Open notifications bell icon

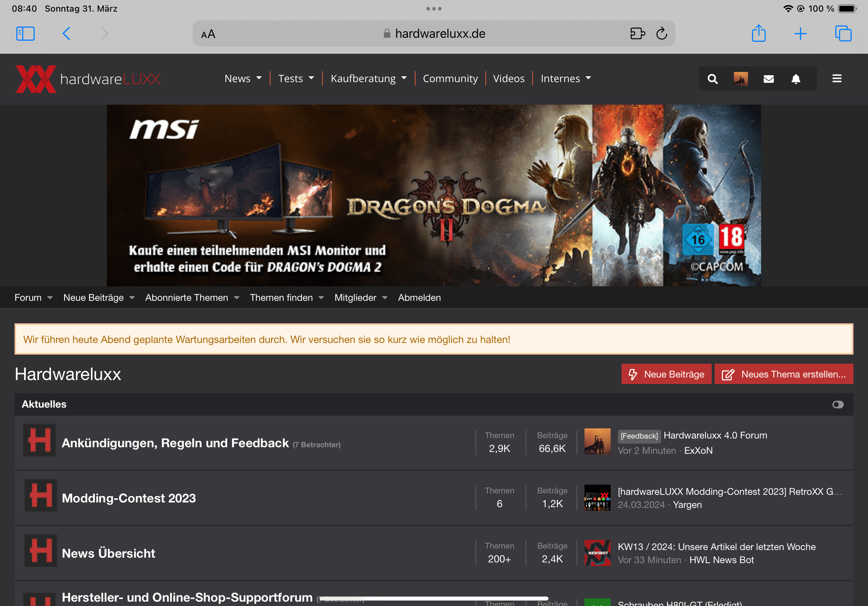pyautogui.click(x=796, y=79)
